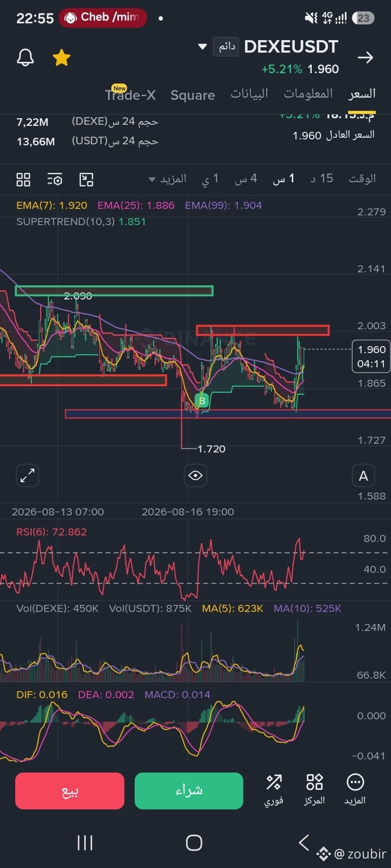Tap the RSI(6) indicator label
The height and width of the screenshot is (868, 391).
52,532
